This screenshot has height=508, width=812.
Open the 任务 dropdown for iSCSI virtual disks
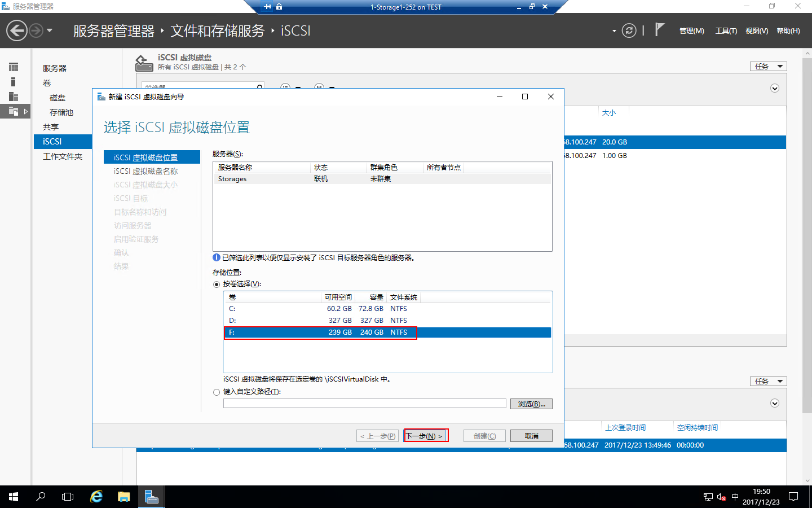coord(769,66)
